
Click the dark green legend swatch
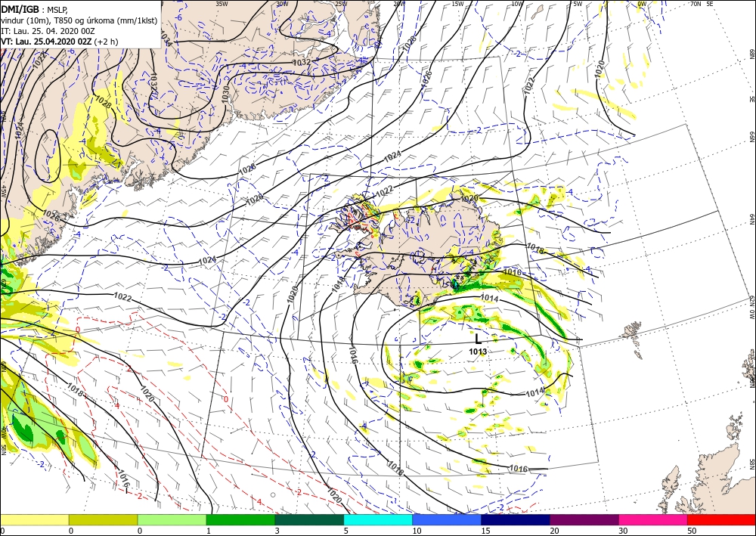point(309,519)
